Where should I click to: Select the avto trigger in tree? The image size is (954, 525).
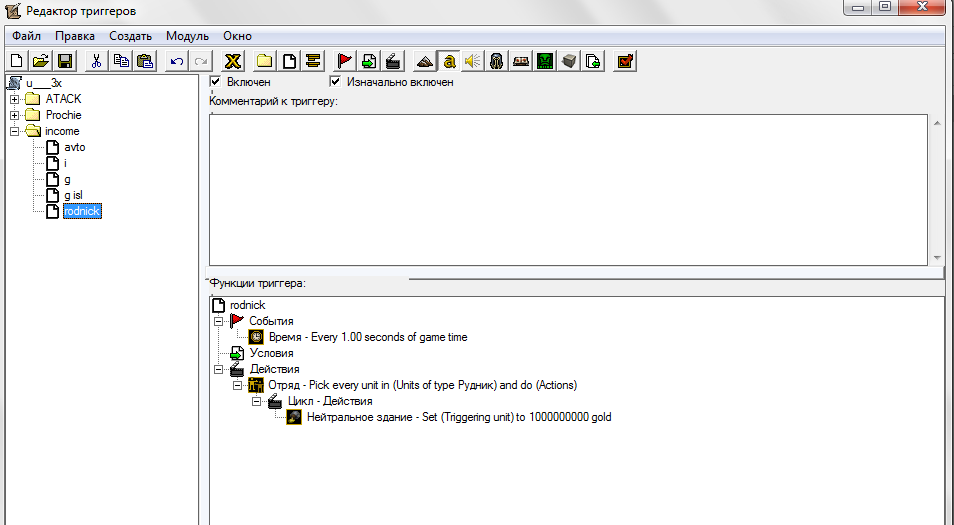(74, 147)
